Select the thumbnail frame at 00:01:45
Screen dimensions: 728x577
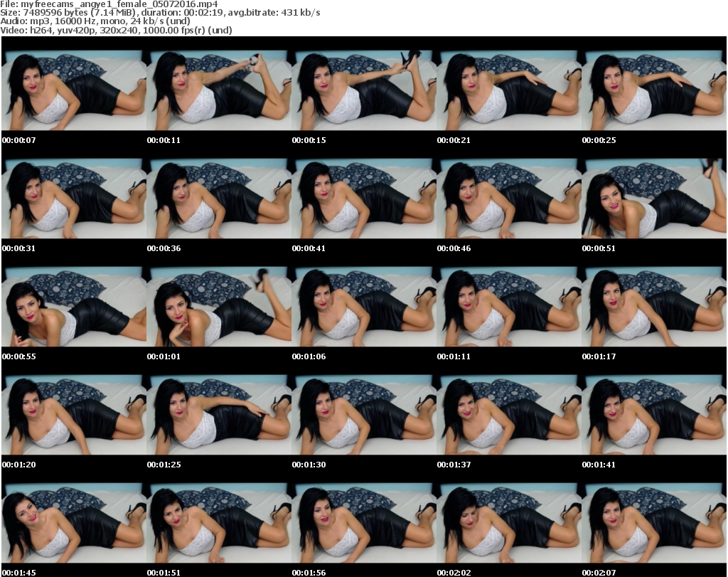click(74, 524)
